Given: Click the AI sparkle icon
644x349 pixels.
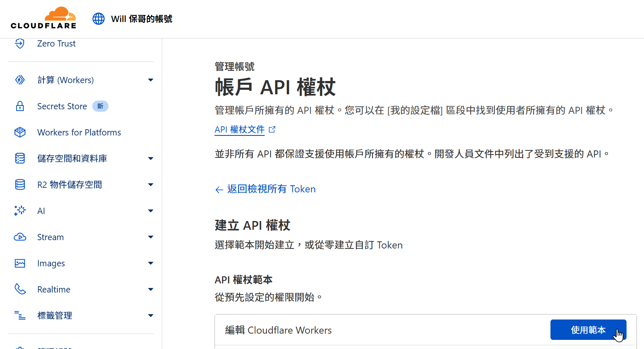Looking at the screenshot, I should click(x=20, y=211).
